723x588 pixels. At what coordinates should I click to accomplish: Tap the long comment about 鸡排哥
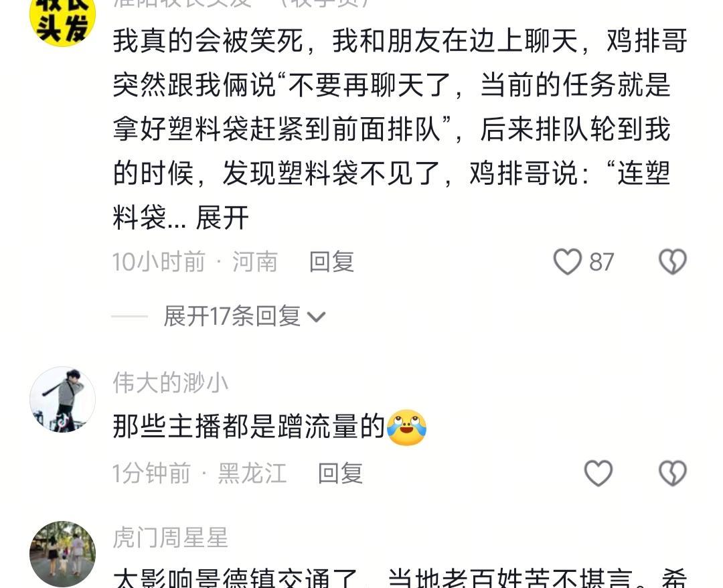400,129
